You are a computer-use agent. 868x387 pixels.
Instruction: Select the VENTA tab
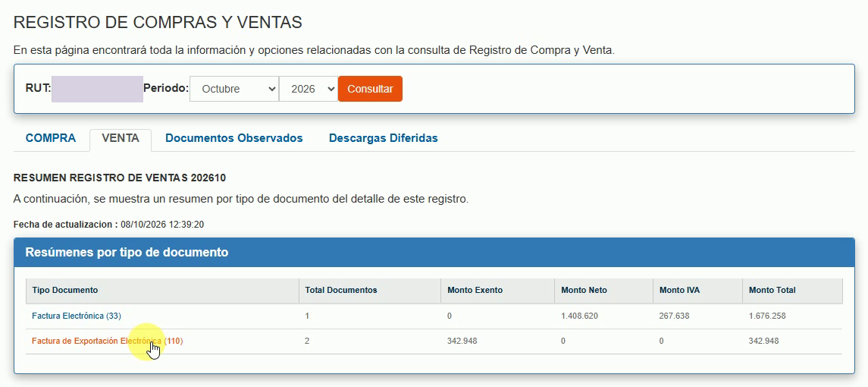click(x=121, y=139)
